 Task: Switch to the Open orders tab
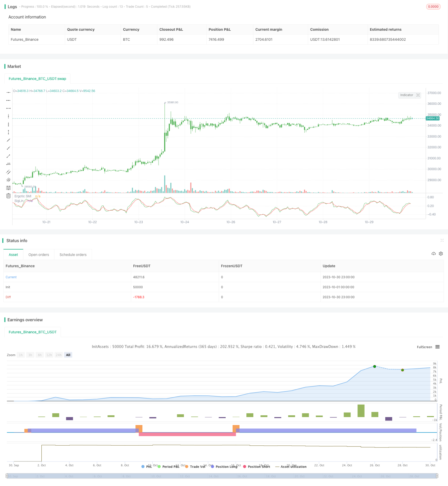click(39, 255)
